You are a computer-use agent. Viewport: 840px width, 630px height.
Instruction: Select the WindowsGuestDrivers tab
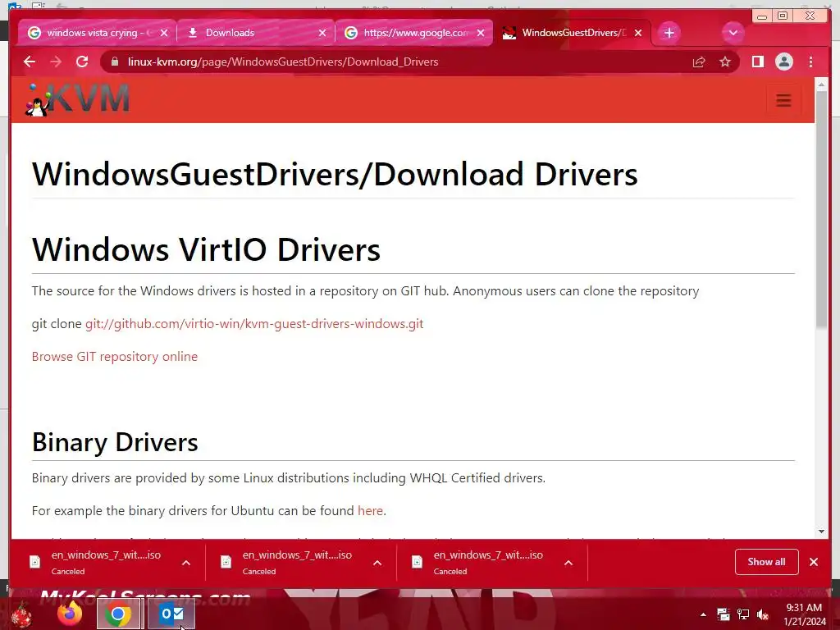pyautogui.click(x=573, y=33)
